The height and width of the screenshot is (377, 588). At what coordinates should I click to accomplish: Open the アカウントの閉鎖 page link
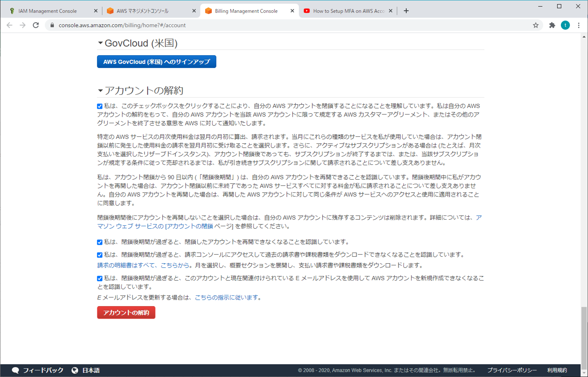189,226
